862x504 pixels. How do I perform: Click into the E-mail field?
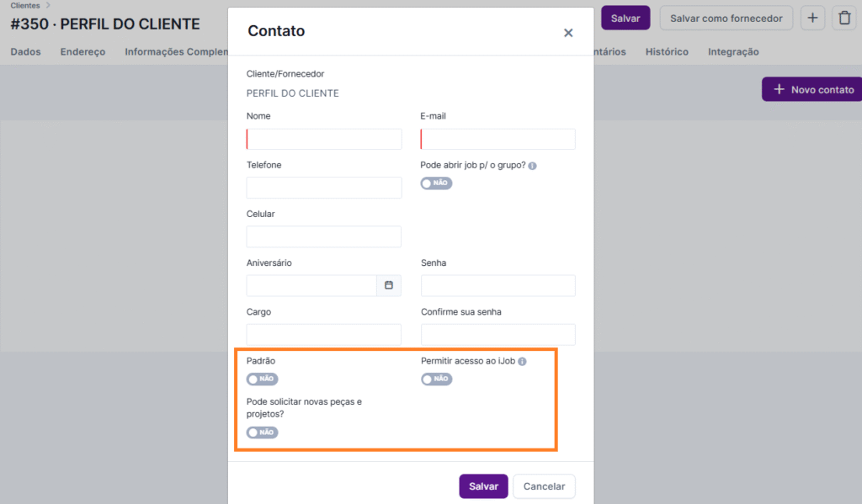pos(498,140)
